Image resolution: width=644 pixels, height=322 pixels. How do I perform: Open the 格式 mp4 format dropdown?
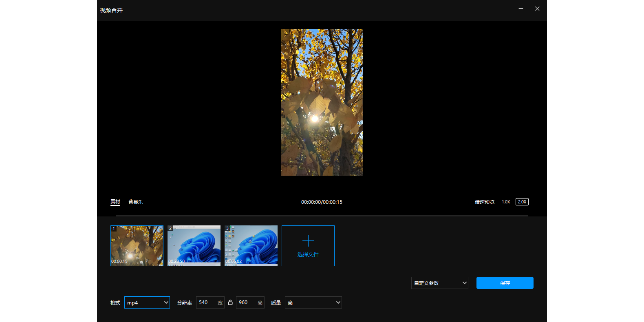pos(147,302)
